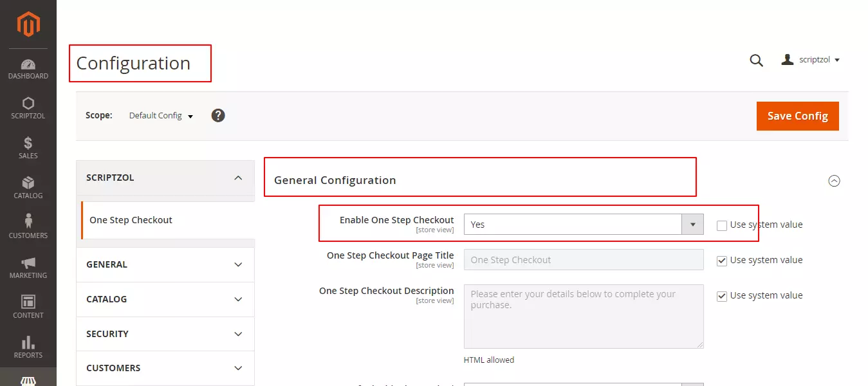The width and height of the screenshot is (868, 386).
Task: Open the Stores storefront icon
Action: click(28, 381)
